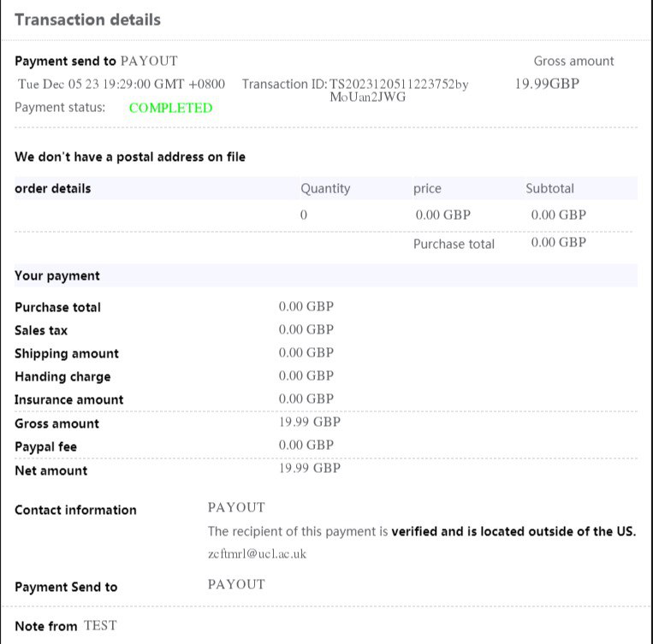The height and width of the screenshot is (644, 653).
Task: Click the Contact information label
Action: [75, 510]
